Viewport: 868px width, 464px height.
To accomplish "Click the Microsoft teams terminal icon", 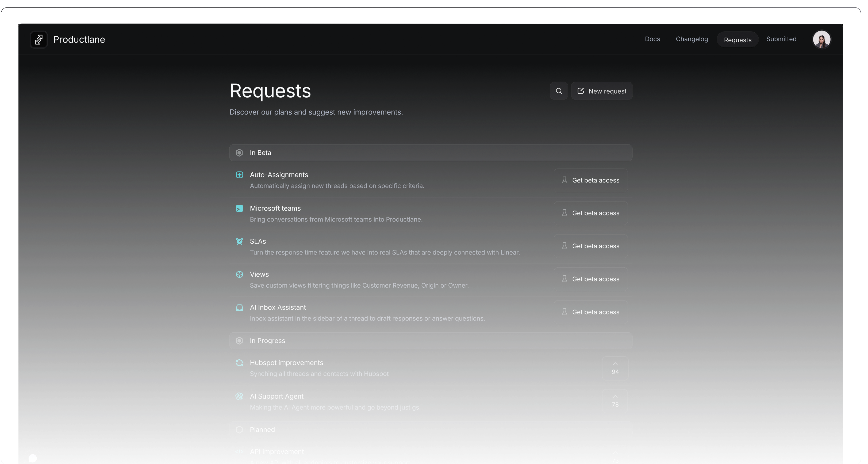I will [x=239, y=208].
